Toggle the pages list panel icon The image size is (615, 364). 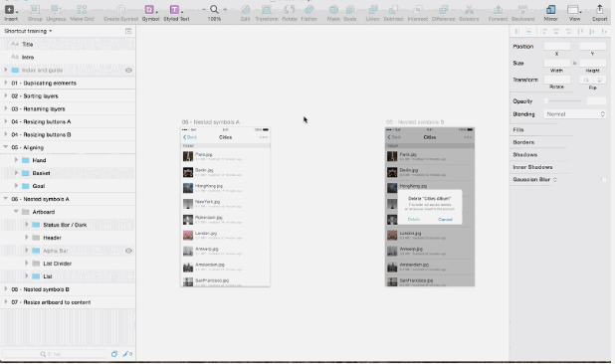click(x=128, y=31)
